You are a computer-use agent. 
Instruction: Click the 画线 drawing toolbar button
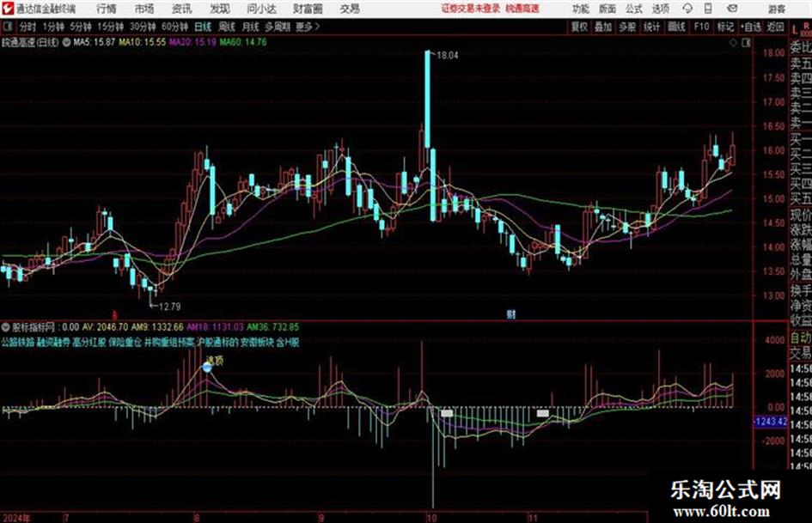pyautogui.click(x=676, y=27)
